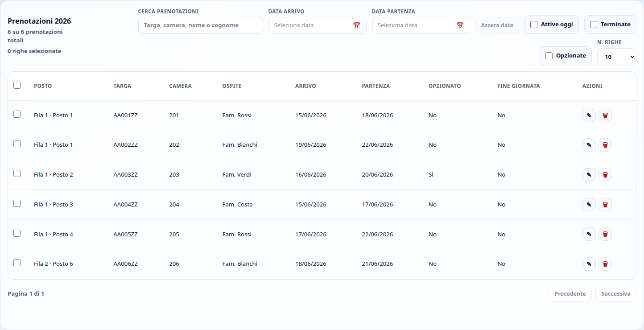Enable the Opzionate filter
Image resolution: width=644 pixels, height=330 pixels.
click(x=549, y=56)
